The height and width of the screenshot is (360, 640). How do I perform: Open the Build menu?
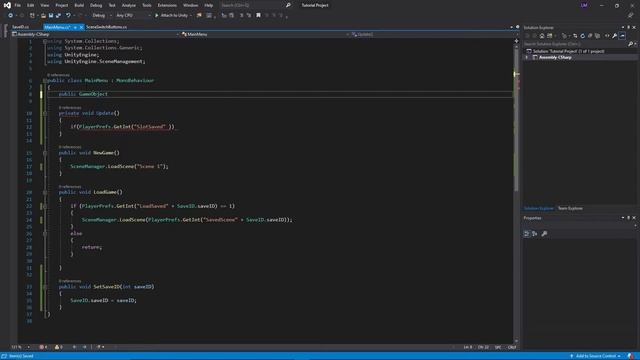tap(79, 5)
